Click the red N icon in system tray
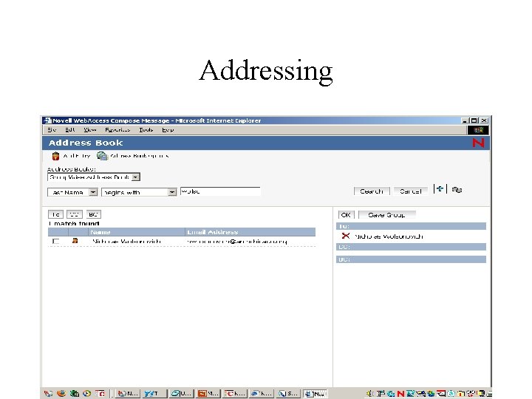Screen dimensions: 532x399 pyautogui.click(x=400, y=394)
